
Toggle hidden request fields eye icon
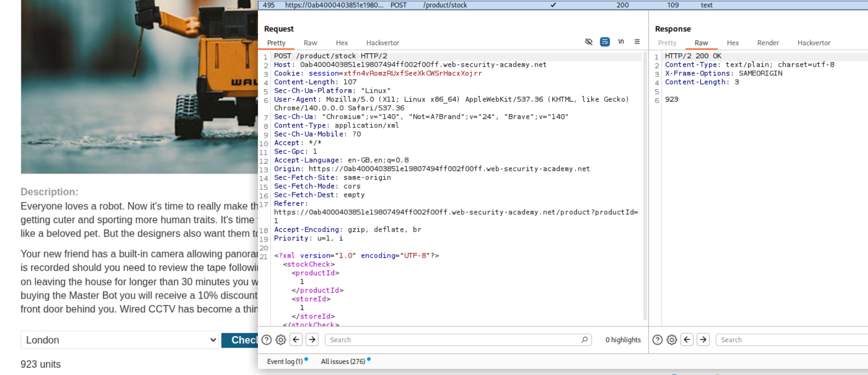point(589,42)
